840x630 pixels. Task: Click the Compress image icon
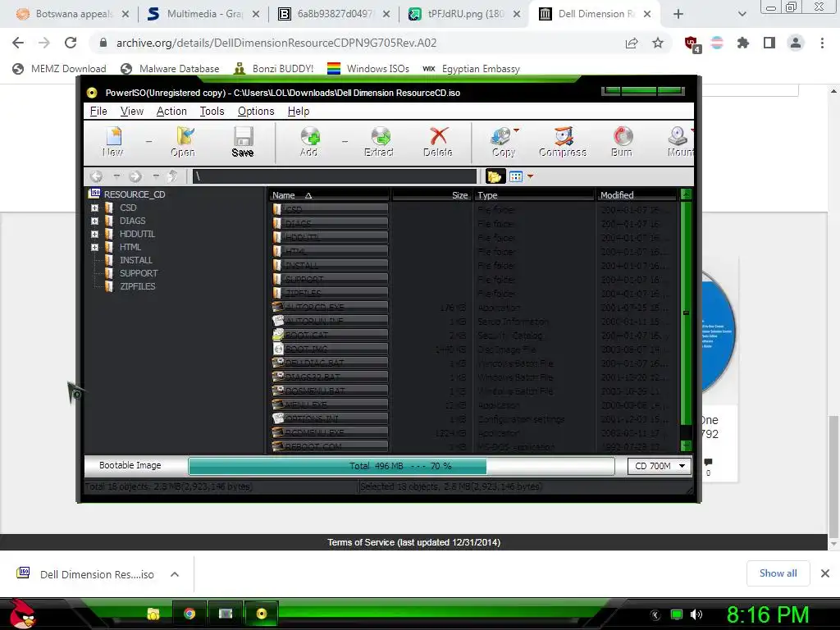click(563, 137)
